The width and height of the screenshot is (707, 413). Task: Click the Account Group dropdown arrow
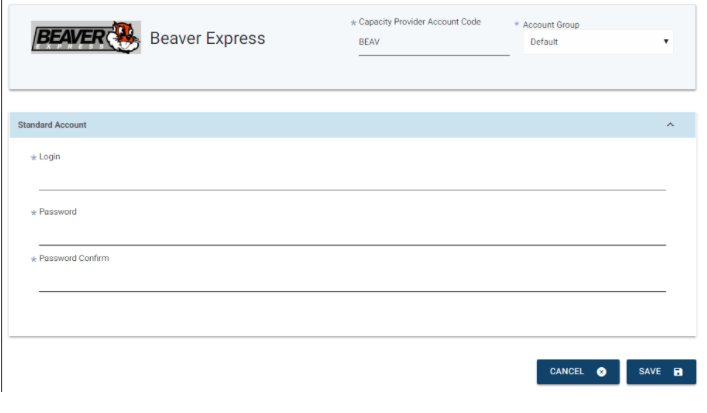(666, 41)
